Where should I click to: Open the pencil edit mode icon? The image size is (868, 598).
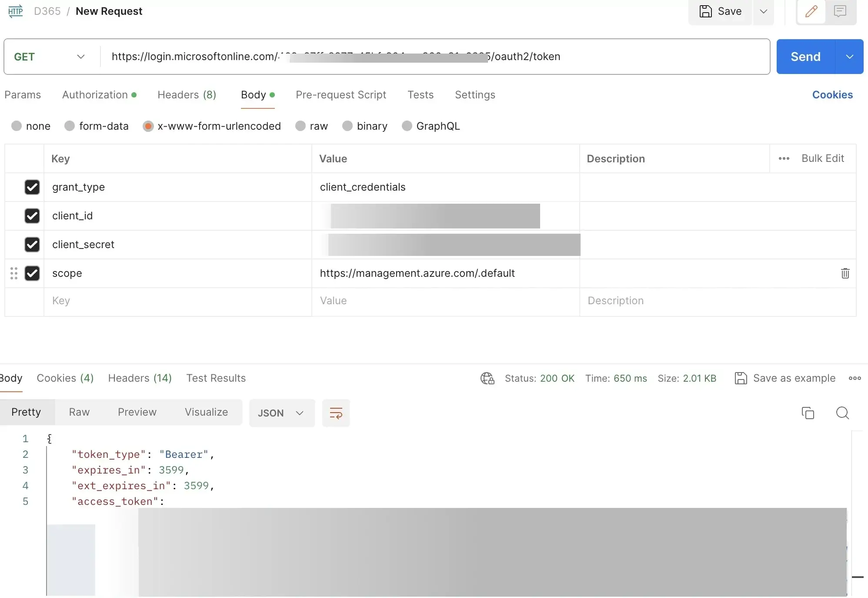coord(811,11)
